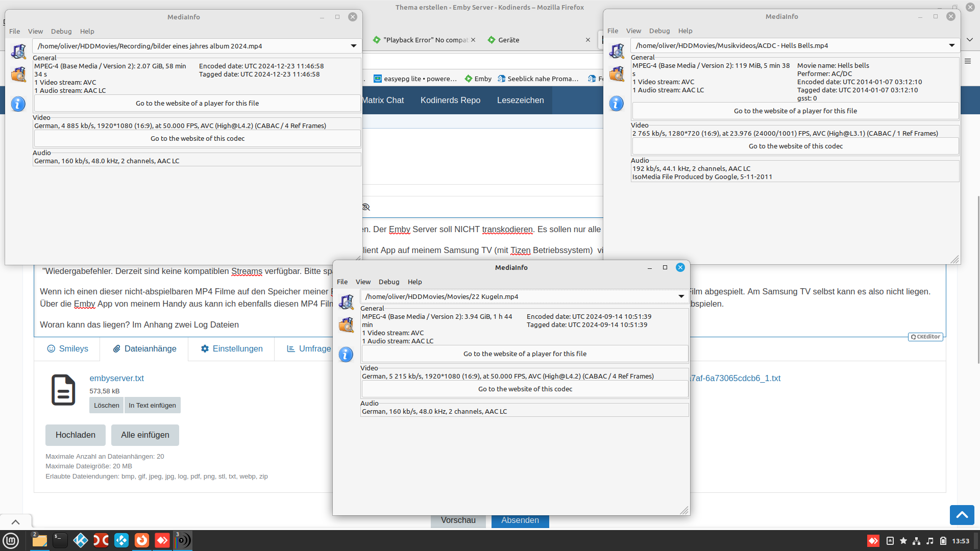Toggle the crossed-eye icon in the editor
This screenshot has width=980, height=551.
click(366, 207)
